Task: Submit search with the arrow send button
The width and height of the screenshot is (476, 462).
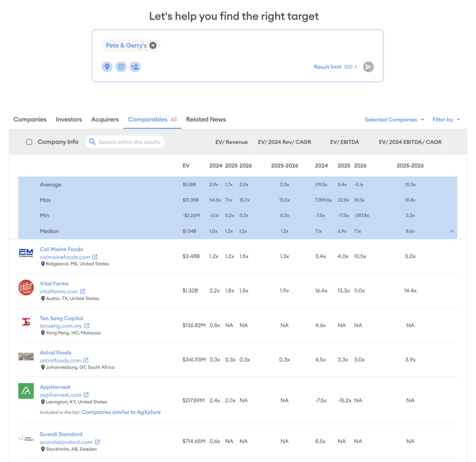Action: [x=368, y=67]
